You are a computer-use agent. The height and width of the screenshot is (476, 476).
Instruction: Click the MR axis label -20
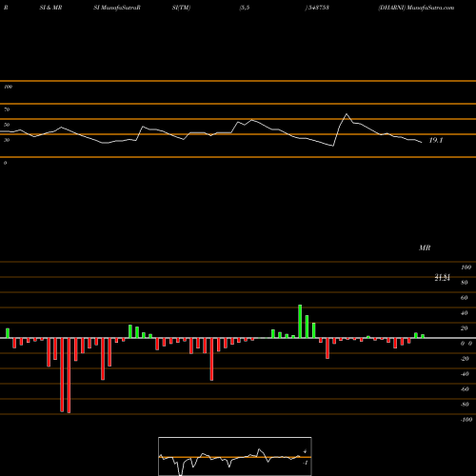465,359
